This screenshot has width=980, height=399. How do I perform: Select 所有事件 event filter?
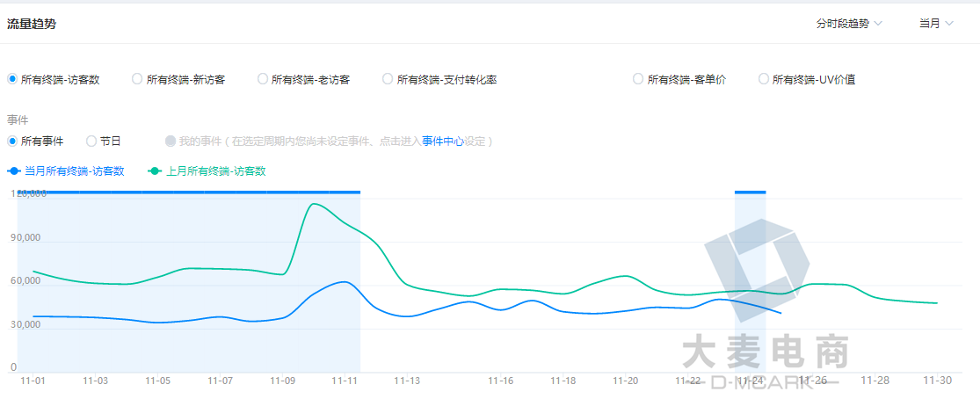(x=12, y=141)
